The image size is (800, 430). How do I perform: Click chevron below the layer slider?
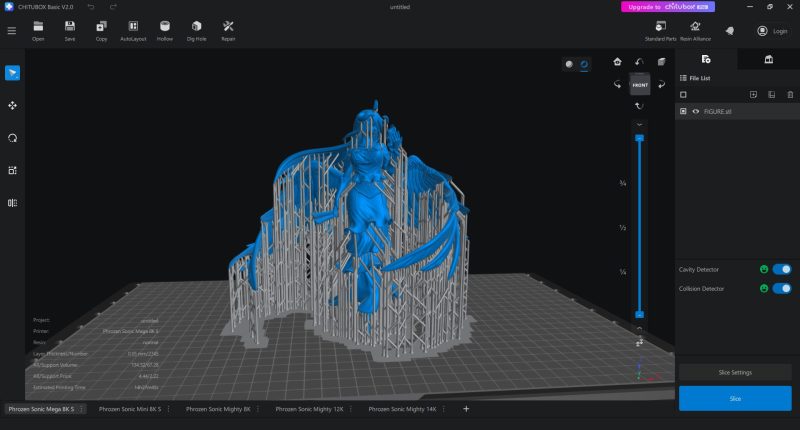(x=639, y=328)
